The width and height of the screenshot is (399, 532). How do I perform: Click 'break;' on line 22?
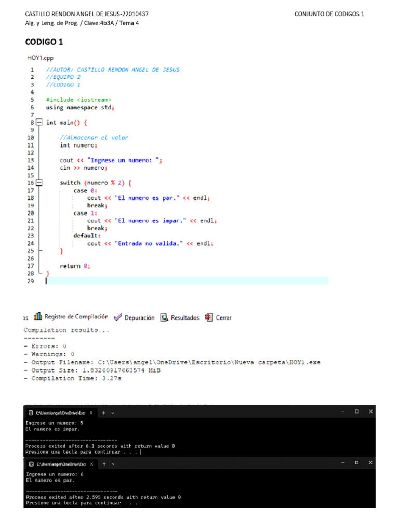tap(97, 229)
